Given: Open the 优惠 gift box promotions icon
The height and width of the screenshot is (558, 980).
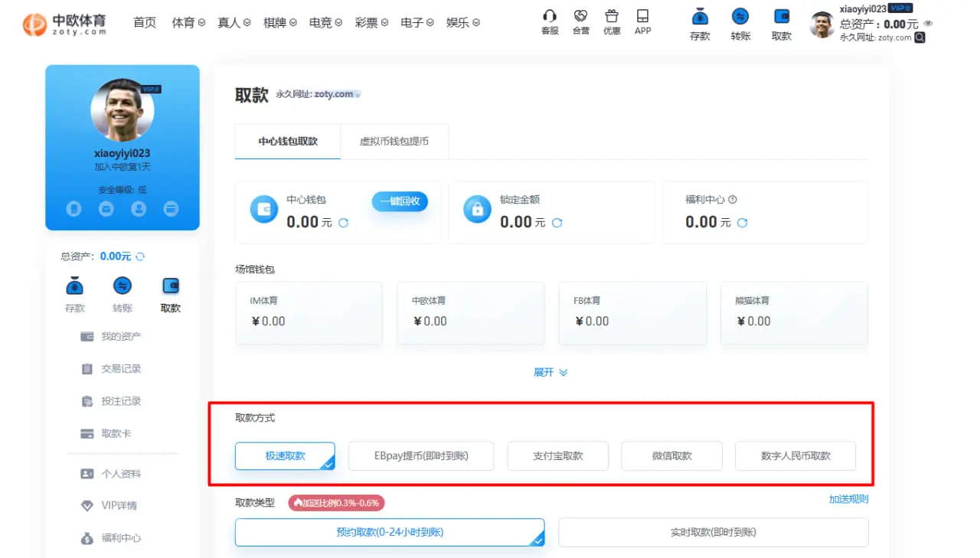Looking at the screenshot, I should (611, 22).
